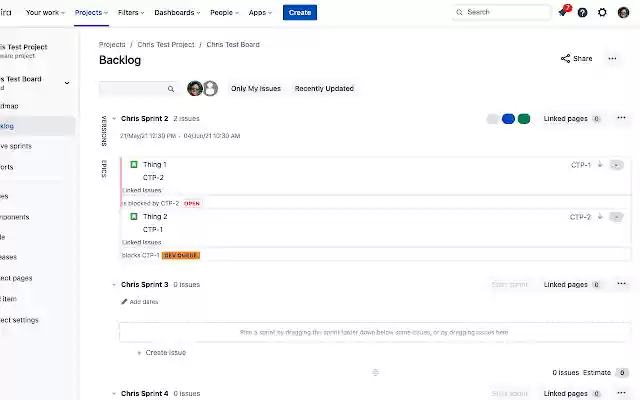
Task: Open the settings gear icon
Action: (x=602, y=13)
